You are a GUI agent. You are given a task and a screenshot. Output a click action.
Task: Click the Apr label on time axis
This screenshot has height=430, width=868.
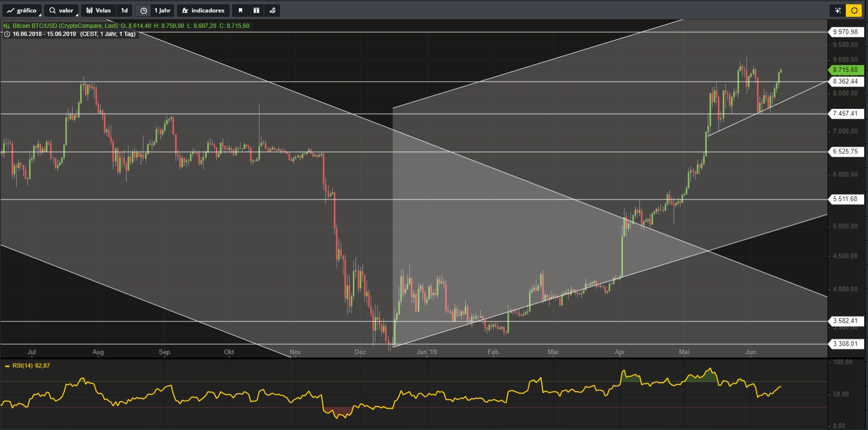click(620, 352)
